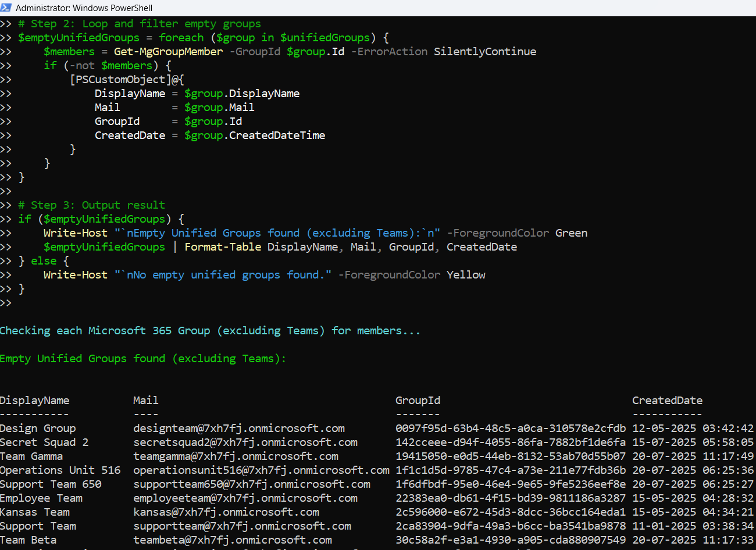Click the 'Operations Unit 516' display name
This screenshot has height=550, width=756.
point(60,470)
